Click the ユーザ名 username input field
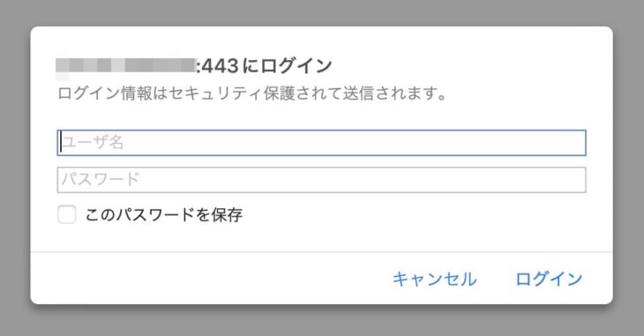Viewport: 644px width, 336px height. point(321,143)
